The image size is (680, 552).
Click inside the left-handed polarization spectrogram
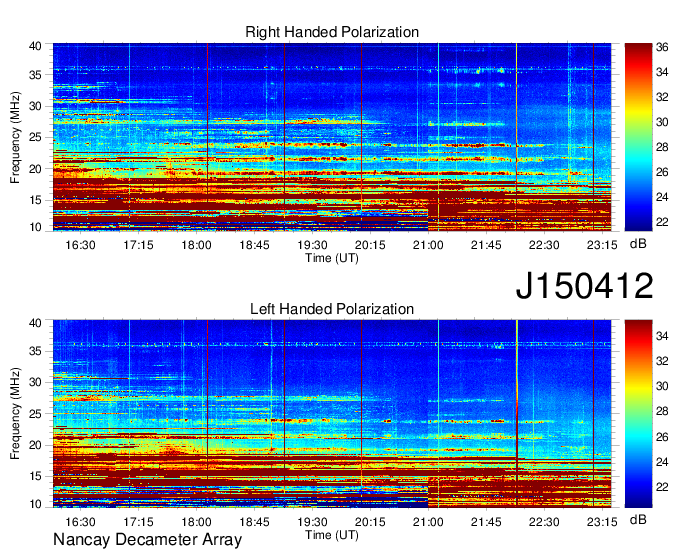point(332,414)
